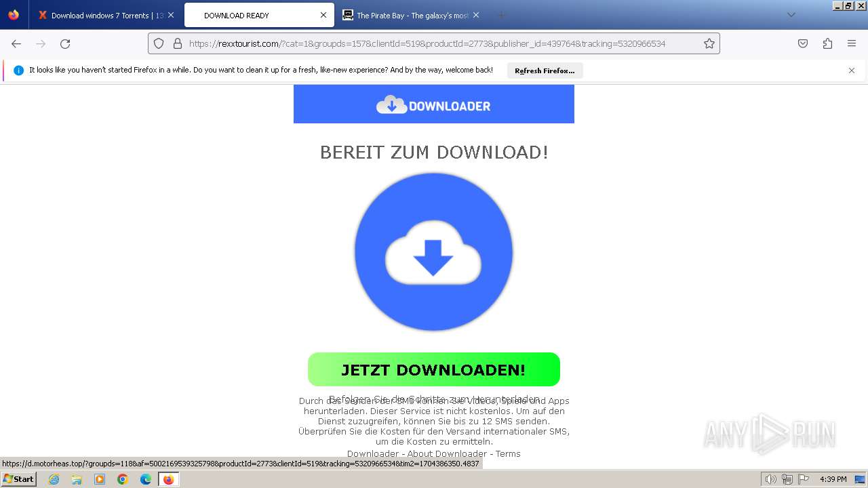This screenshot has width=868, height=488.
Task: Bookmark this page with star icon
Action: (709, 43)
